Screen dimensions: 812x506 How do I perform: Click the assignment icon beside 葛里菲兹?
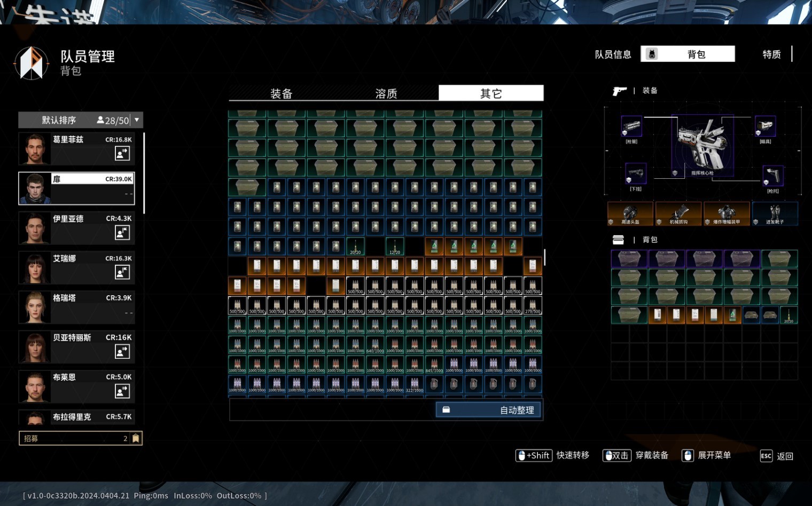[122, 154]
